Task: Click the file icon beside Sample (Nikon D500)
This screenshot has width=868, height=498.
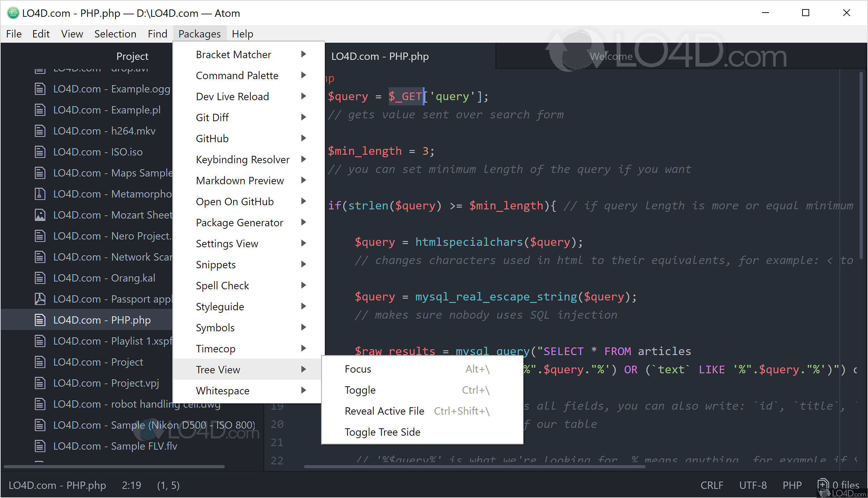Action: tap(40, 425)
